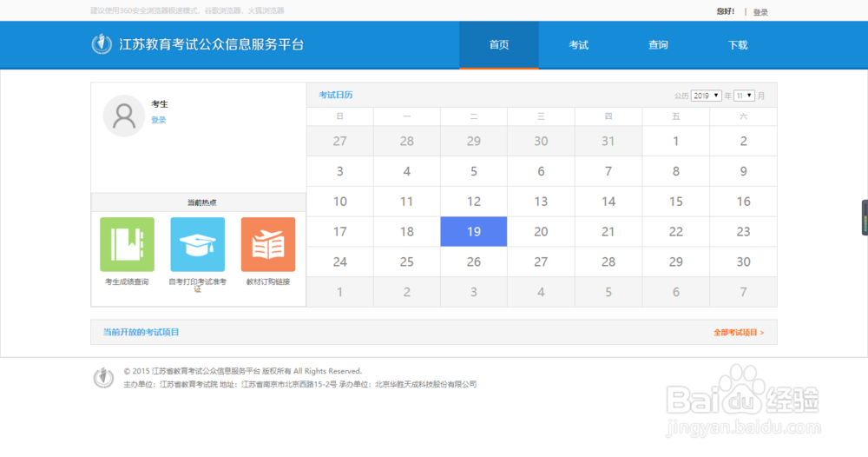
Task: Open the 教材订购链接 orange book icon
Action: pos(268,244)
